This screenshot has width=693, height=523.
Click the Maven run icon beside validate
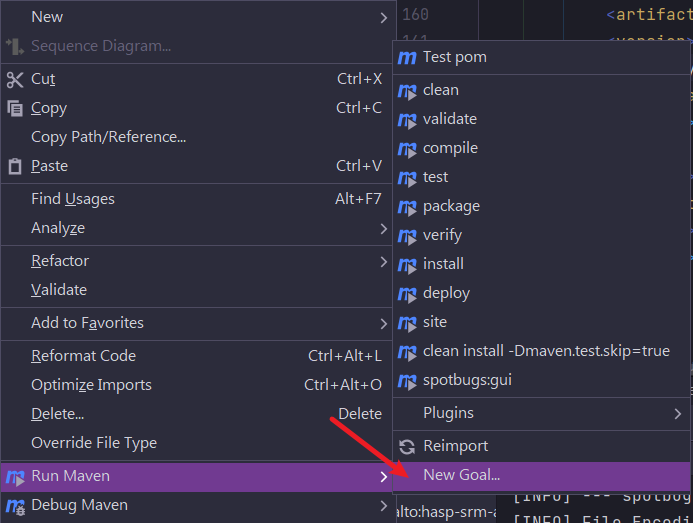(x=407, y=120)
